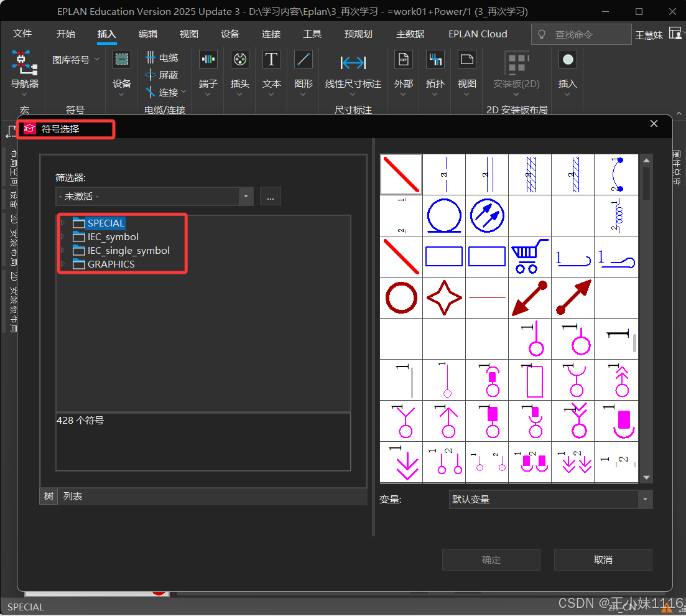Switch to the 工具 ribbon tab
This screenshot has width=686, height=616.
[x=312, y=34]
